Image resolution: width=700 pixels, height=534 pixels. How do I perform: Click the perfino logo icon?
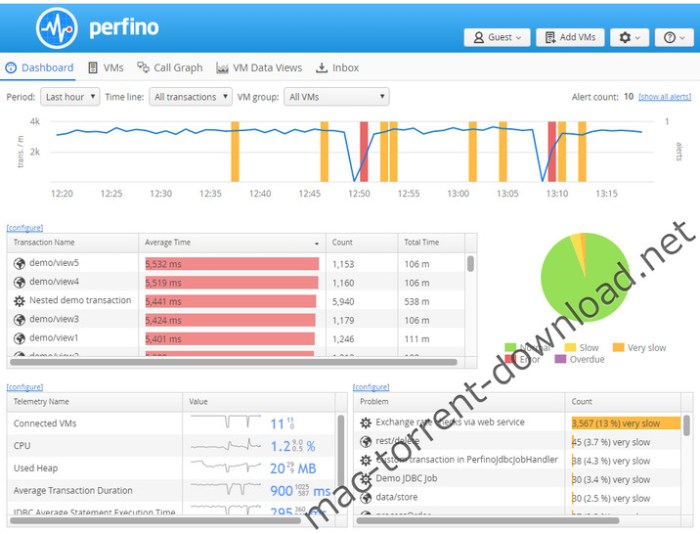point(57,28)
